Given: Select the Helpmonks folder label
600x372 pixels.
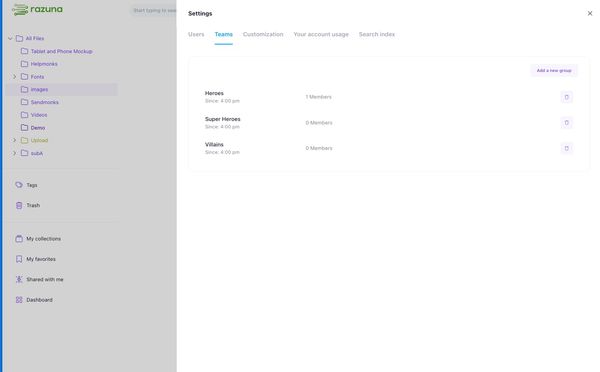Looking at the screenshot, I should [44, 64].
